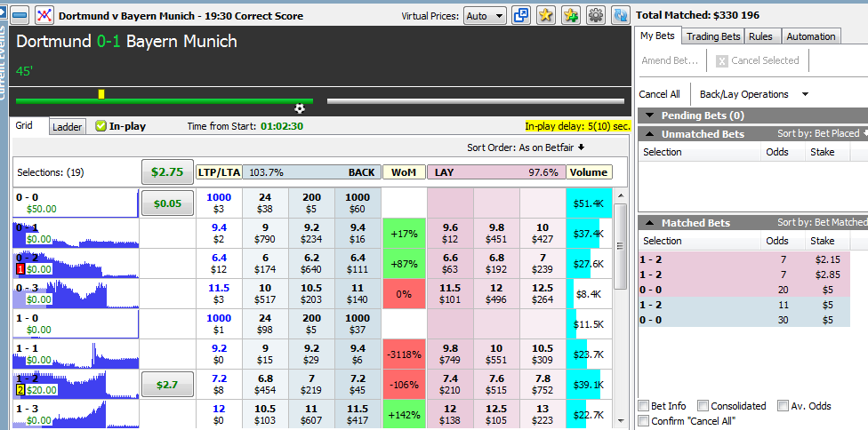Image resolution: width=868 pixels, height=430 pixels.
Task: Click the 0 - 3 price history chart
Action: click(76, 294)
